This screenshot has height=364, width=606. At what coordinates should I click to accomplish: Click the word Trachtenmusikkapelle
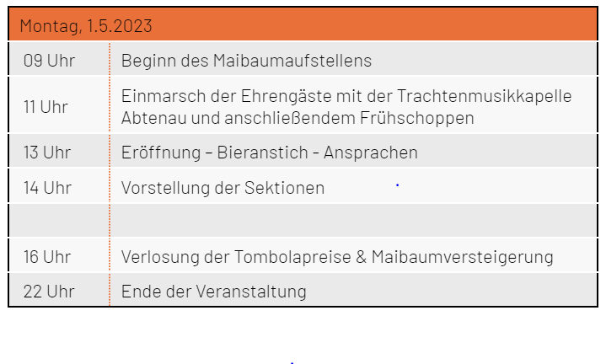coord(485,96)
